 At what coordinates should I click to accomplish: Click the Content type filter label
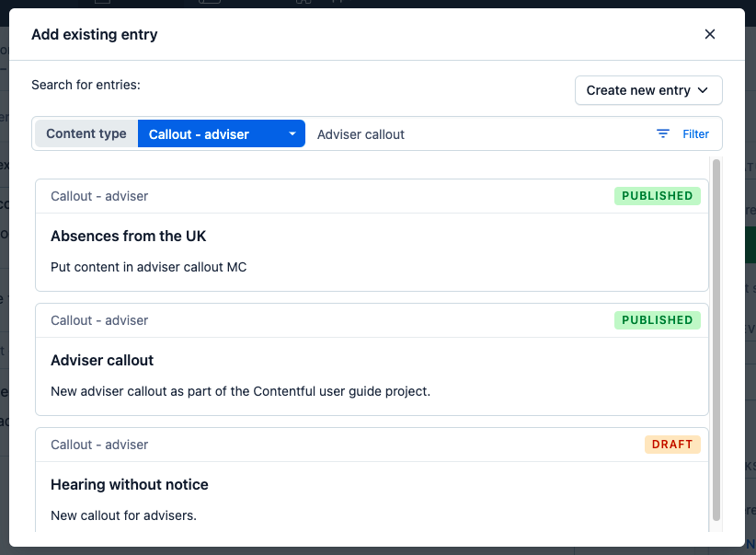coord(86,133)
